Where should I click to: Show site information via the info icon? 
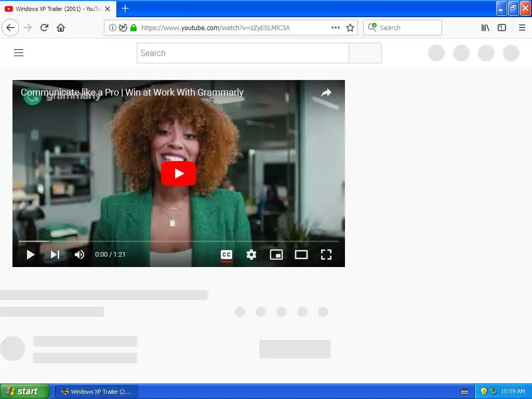click(113, 28)
